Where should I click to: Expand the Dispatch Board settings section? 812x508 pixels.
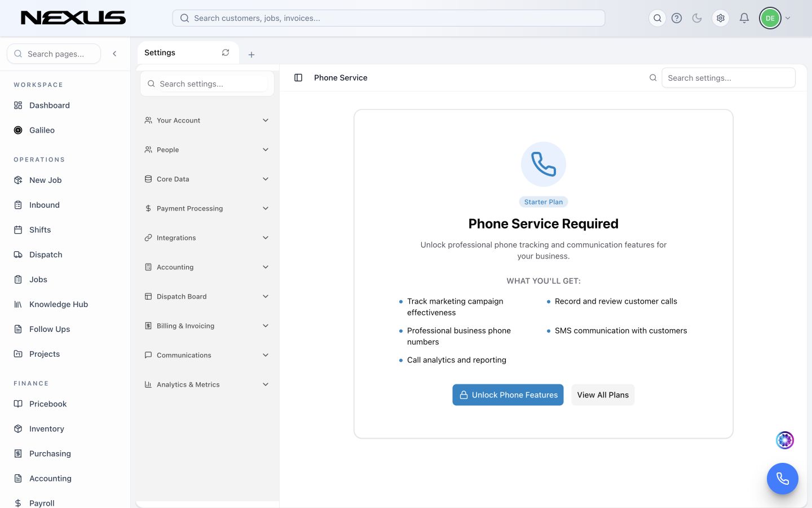click(x=207, y=296)
